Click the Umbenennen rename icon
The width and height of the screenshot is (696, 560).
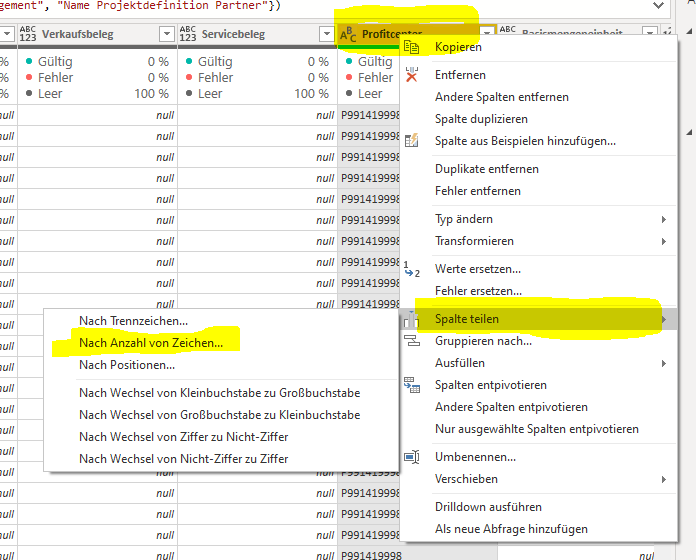[412, 457]
